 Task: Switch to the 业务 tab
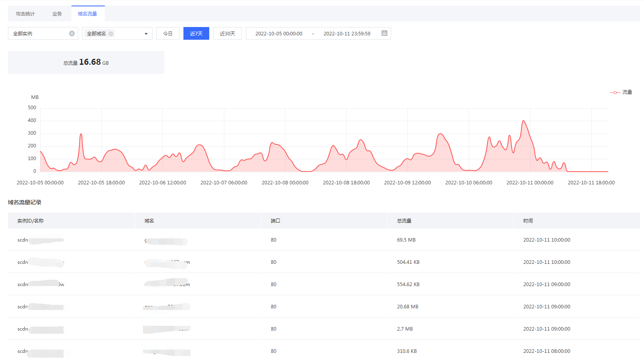point(57,14)
